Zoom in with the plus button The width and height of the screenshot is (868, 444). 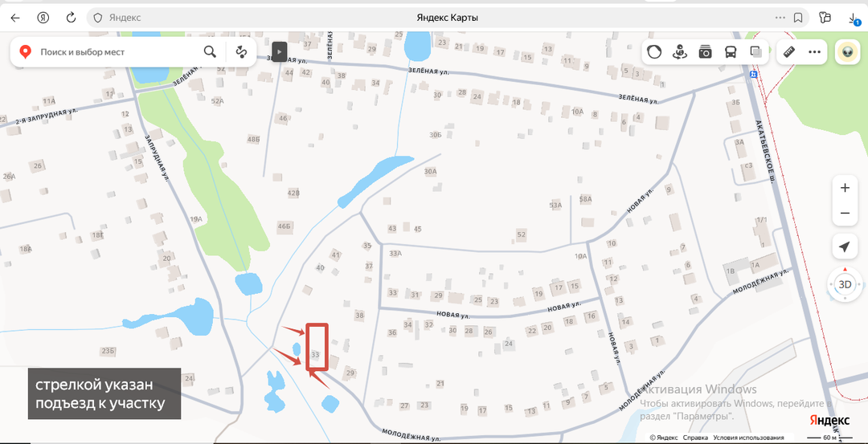(x=845, y=188)
